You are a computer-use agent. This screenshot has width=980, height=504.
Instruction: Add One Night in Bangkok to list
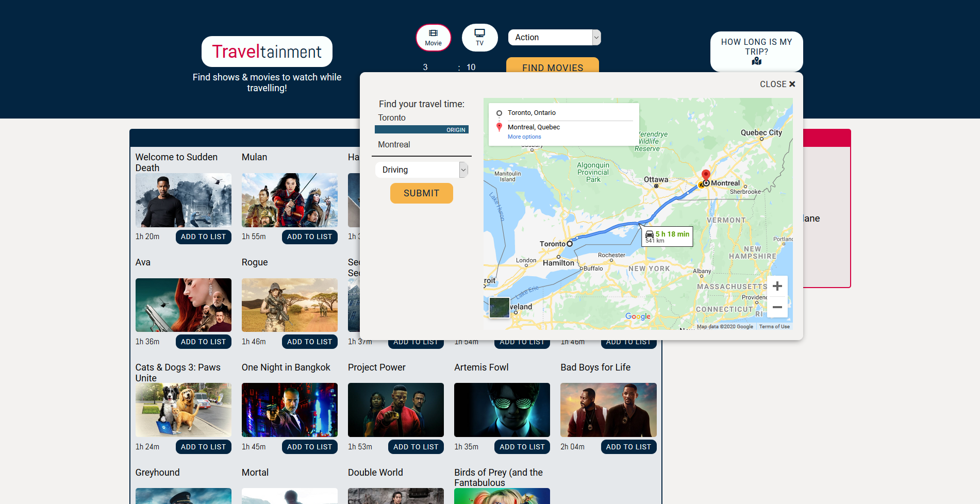pyautogui.click(x=310, y=447)
